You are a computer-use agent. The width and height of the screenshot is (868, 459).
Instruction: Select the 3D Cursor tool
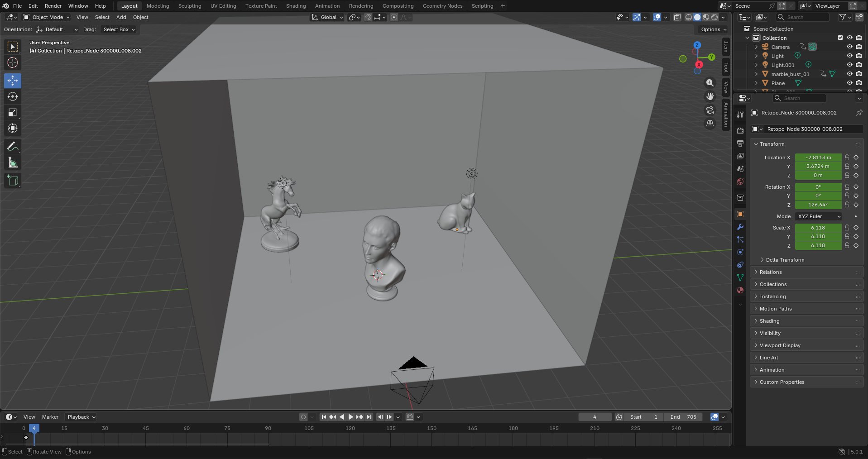(x=13, y=62)
